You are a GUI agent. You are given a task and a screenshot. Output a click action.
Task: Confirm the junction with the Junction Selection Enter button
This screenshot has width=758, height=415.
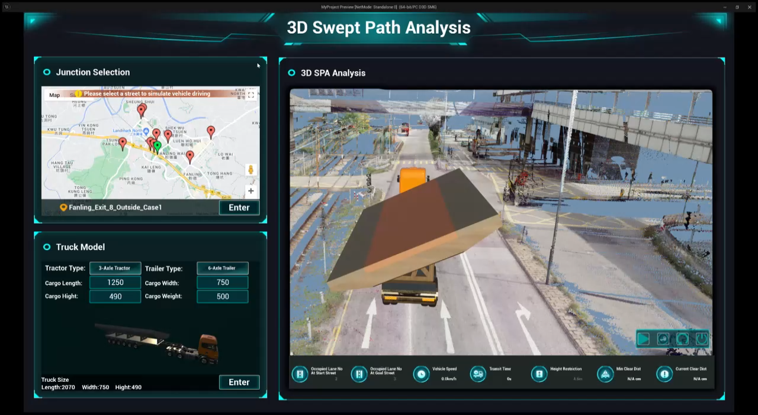tap(239, 208)
